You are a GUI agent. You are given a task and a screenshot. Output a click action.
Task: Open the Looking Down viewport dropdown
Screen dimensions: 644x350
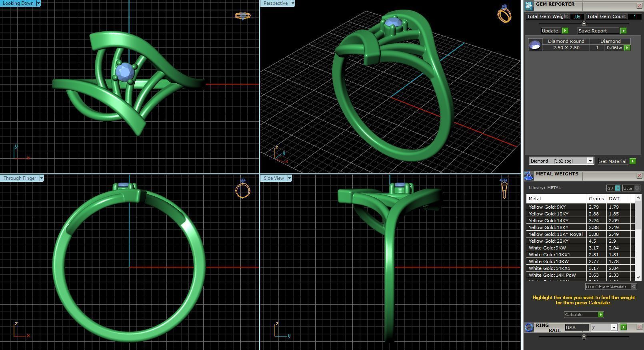[x=38, y=3]
